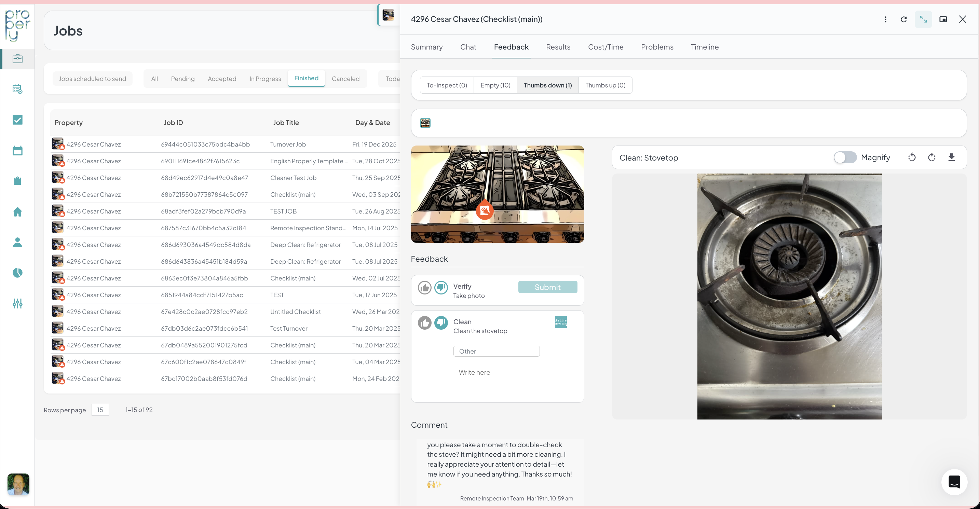Open the scheduled jobs calendar sidebar icon
Screen dimensions: 980x509
(17, 89)
